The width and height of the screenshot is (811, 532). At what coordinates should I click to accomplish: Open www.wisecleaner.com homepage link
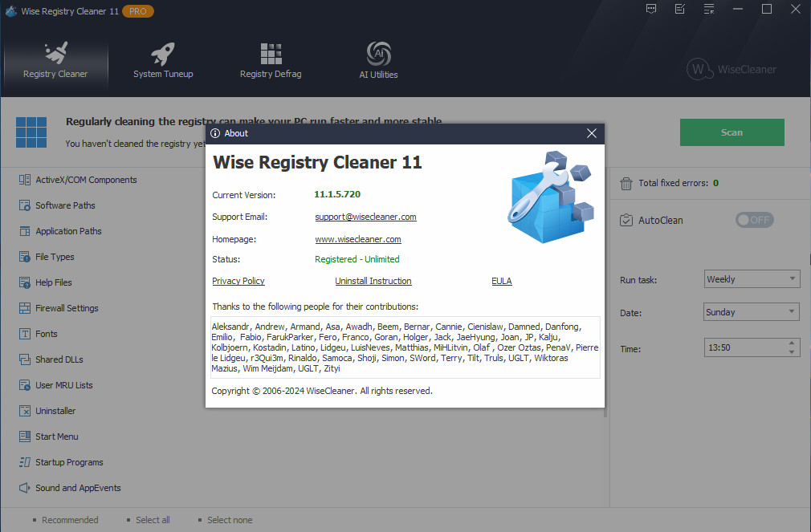click(x=358, y=239)
